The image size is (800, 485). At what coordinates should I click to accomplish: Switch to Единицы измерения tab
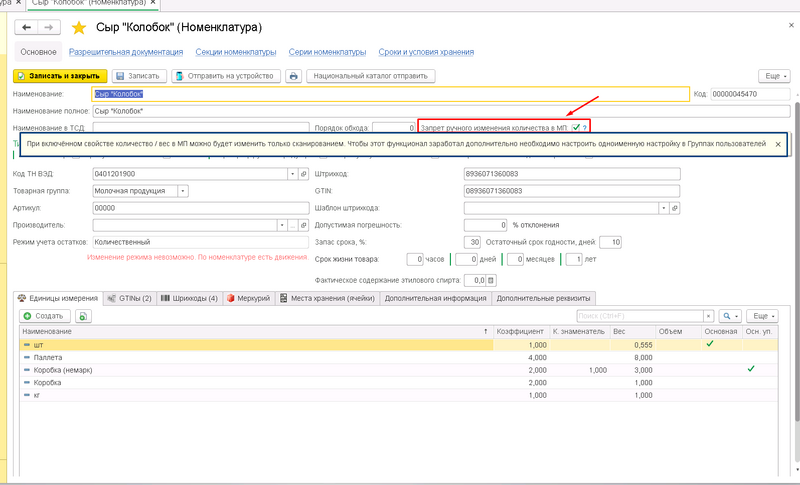click(x=58, y=298)
